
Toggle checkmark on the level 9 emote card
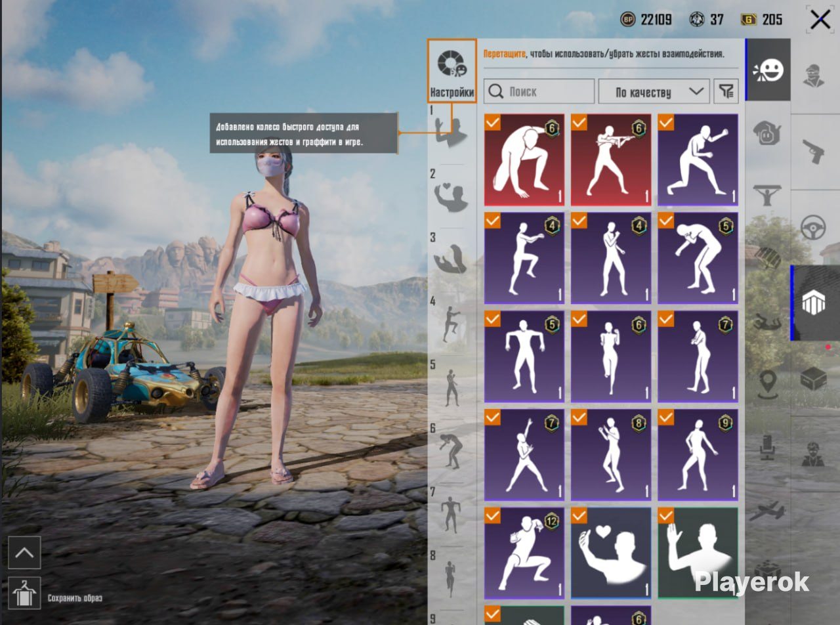(666, 418)
